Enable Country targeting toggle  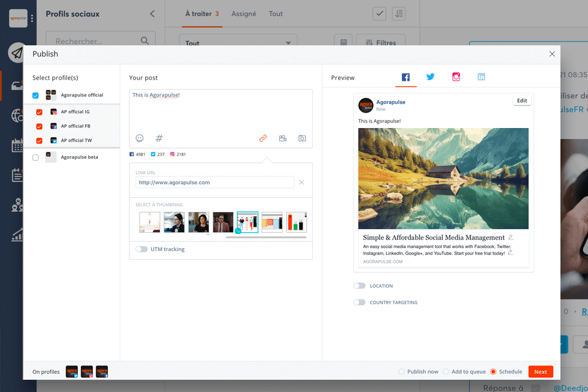pyautogui.click(x=360, y=303)
